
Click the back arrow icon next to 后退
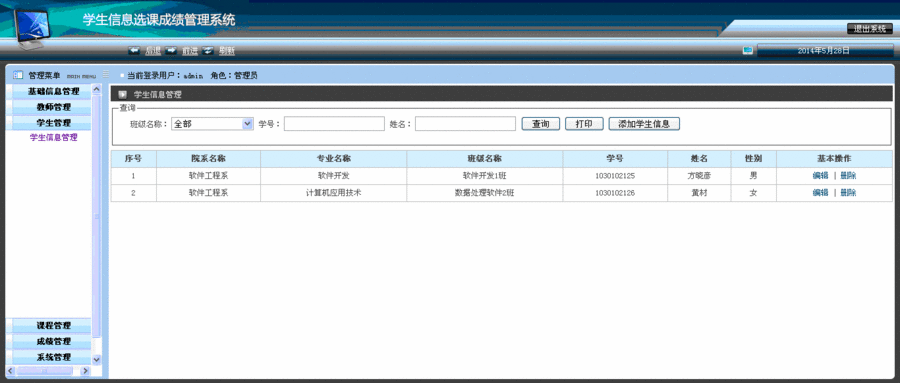point(134,51)
